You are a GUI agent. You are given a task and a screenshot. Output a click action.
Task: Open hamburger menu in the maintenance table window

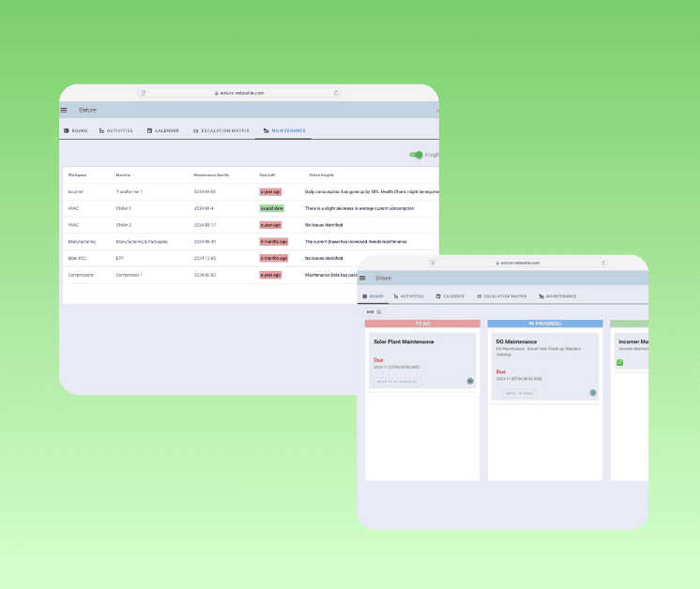coord(65,111)
